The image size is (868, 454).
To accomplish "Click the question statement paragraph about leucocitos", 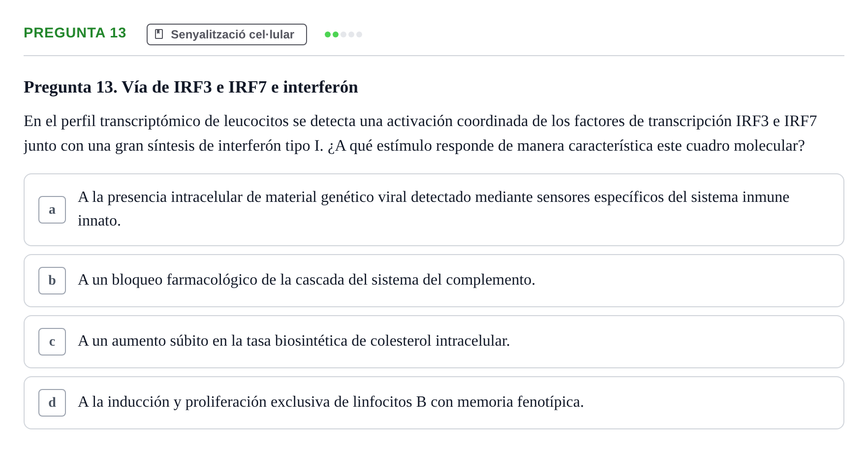I will click(x=420, y=133).
